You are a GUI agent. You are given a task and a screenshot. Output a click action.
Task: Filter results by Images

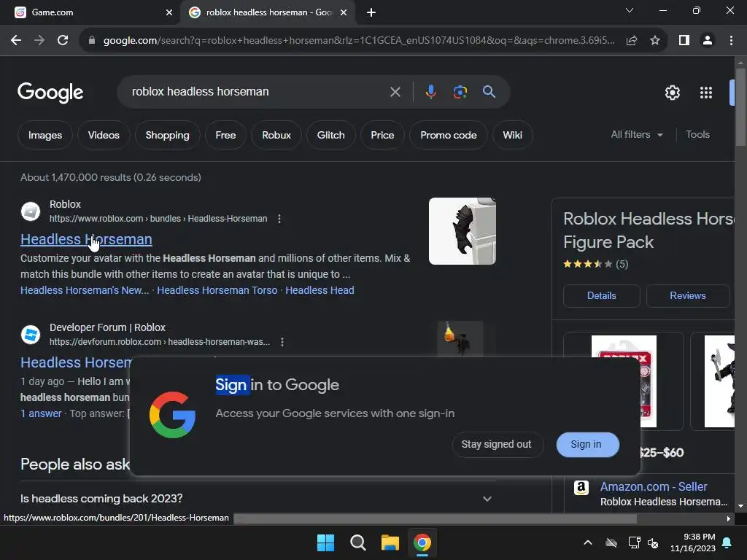tap(44, 135)
